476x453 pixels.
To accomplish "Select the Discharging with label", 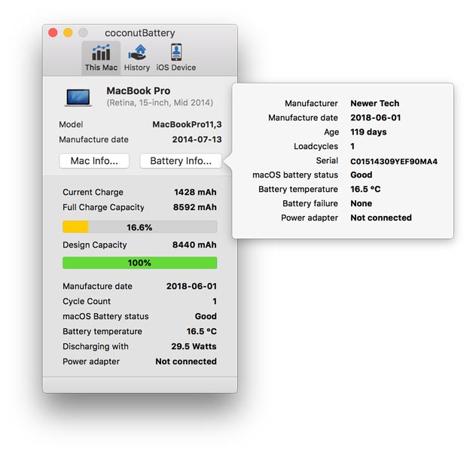I will [x=96, y=347].
